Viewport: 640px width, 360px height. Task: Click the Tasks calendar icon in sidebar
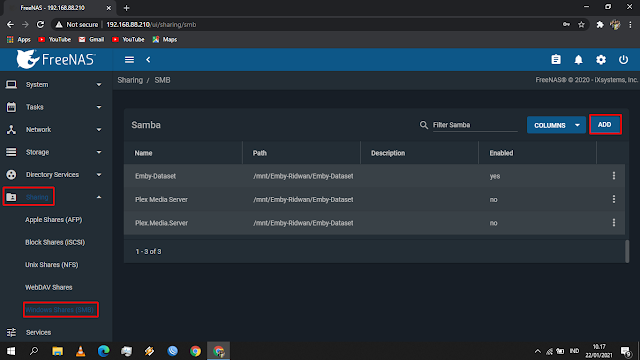[x=11, y=107]
